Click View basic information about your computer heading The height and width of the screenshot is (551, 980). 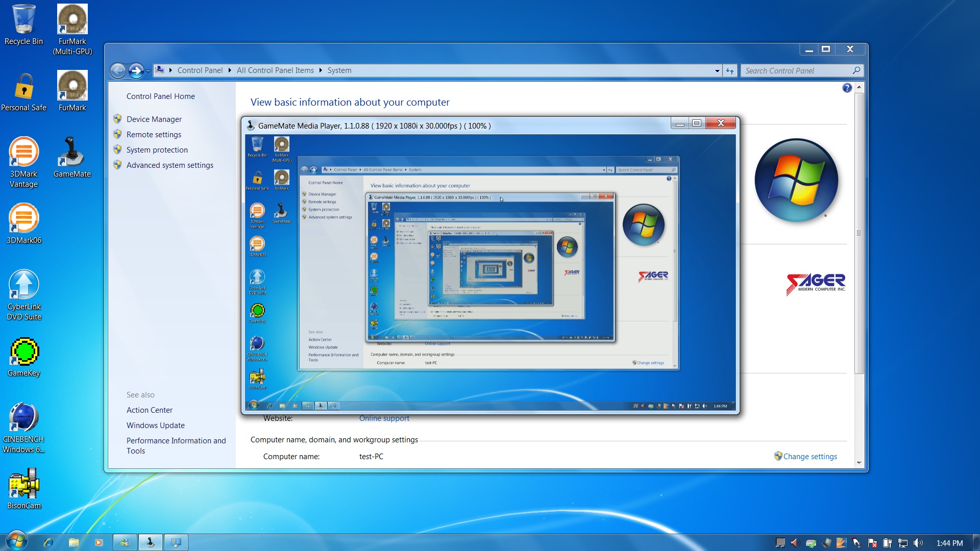[350, 102]
